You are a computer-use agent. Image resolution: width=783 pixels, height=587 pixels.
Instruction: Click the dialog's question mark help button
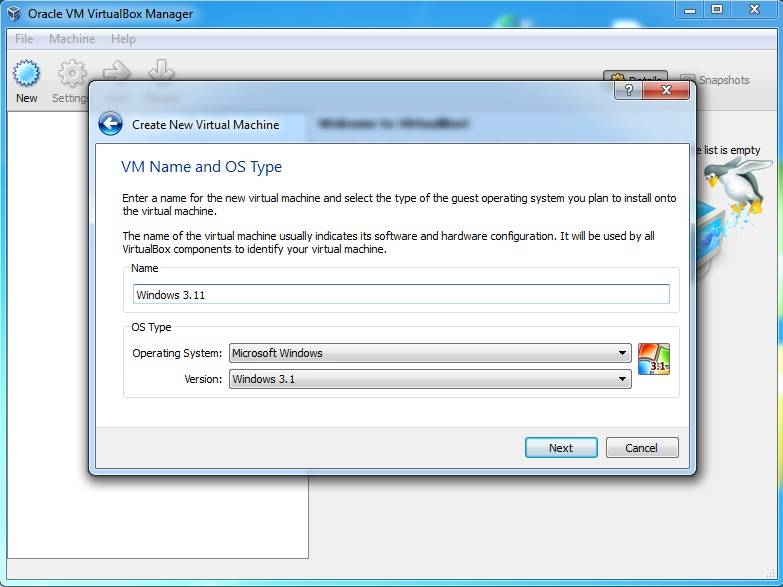[628, 91]
